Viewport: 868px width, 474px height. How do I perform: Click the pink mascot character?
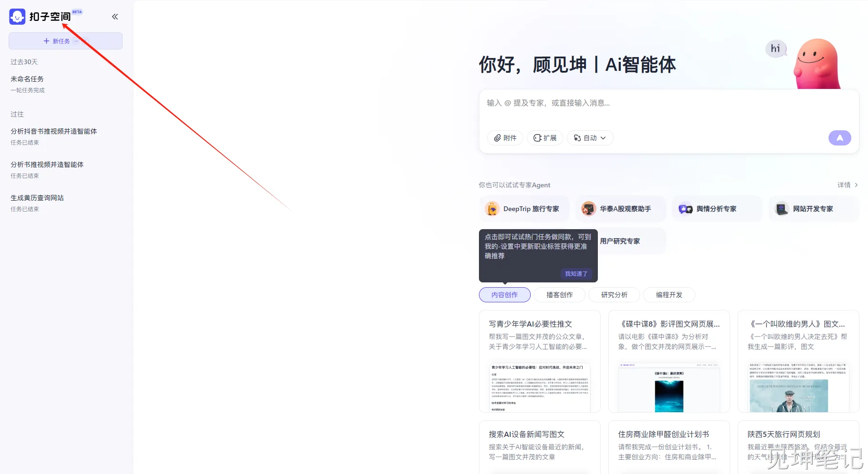[816, 64]
